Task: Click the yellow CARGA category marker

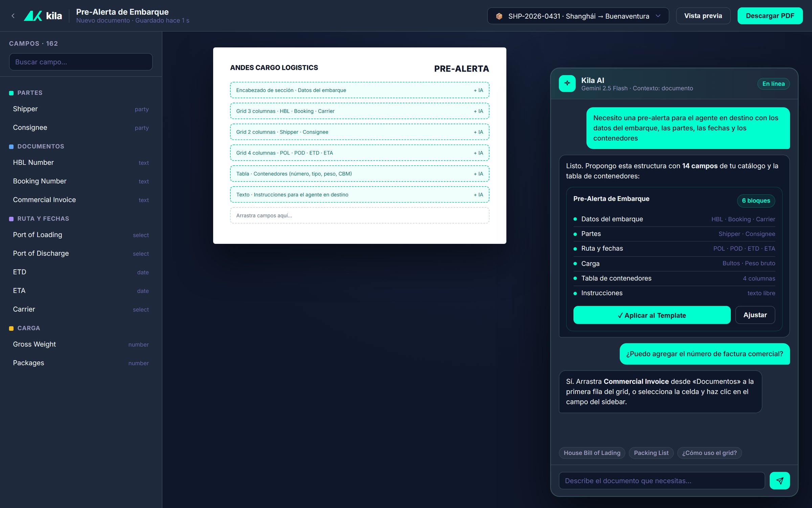Action: pyautogui.click(x=11, y=328)
